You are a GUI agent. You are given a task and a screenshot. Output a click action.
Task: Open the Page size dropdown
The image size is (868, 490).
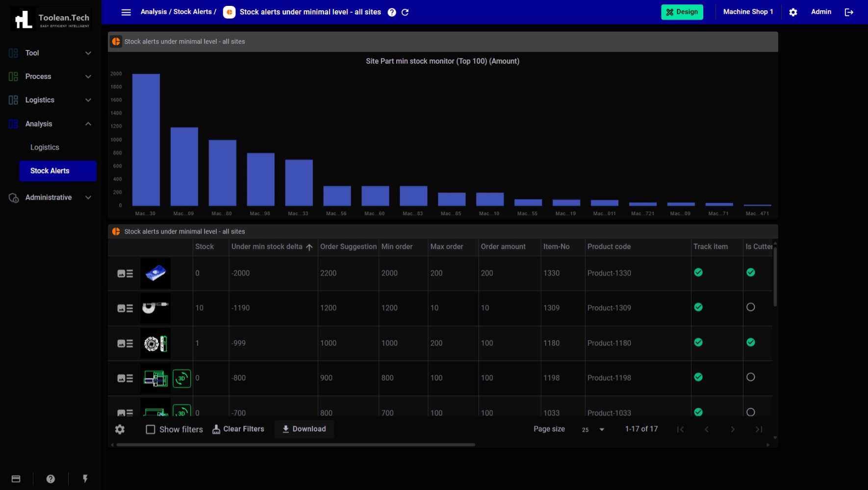click(593, 430)
